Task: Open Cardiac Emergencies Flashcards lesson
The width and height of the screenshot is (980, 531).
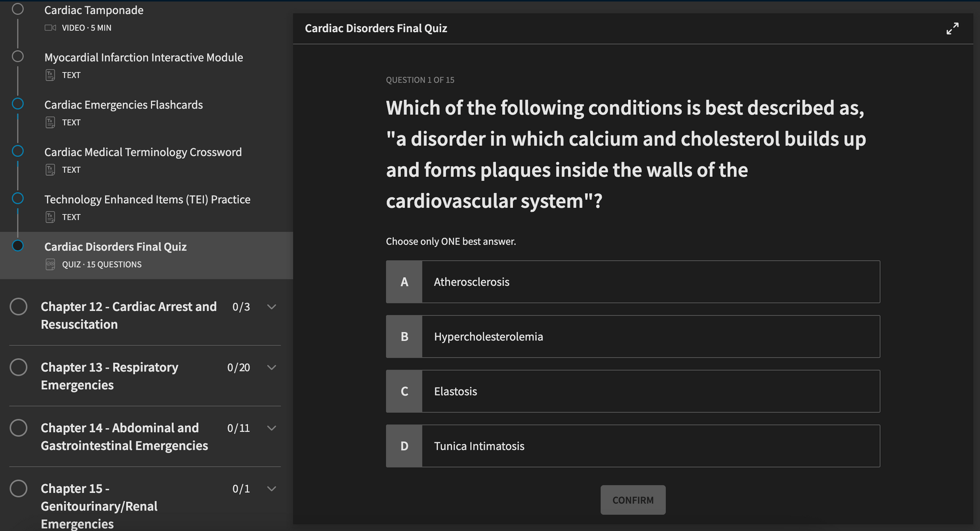Action: [x=123, y=105]
